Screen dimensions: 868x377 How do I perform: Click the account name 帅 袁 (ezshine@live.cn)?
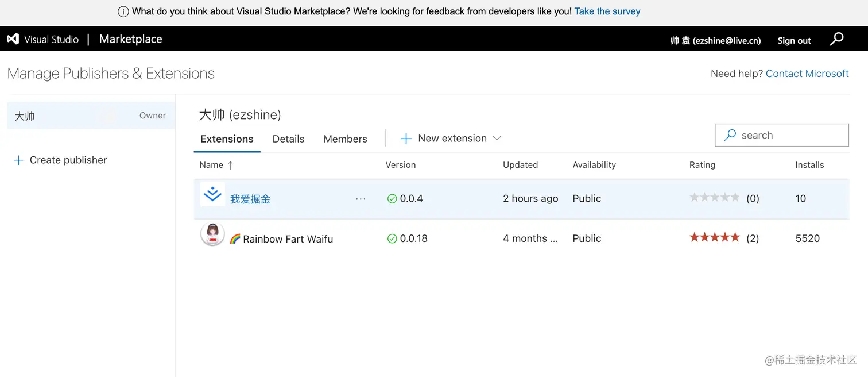coord(716,41)
